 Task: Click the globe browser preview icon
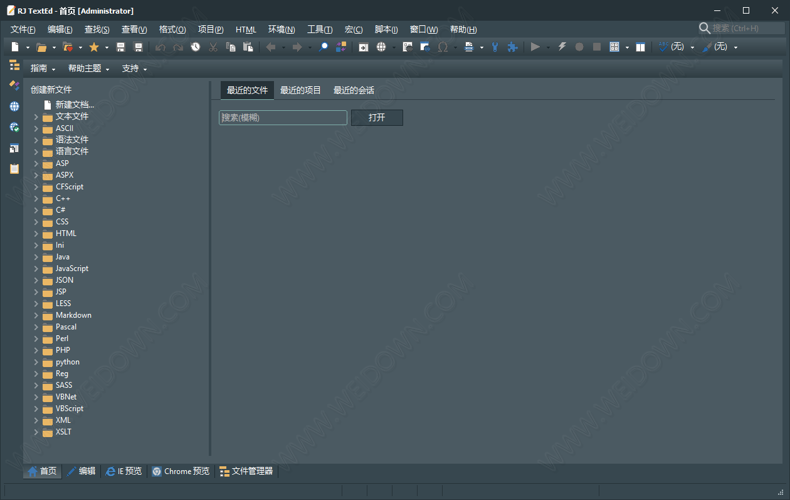coord(381,47)
